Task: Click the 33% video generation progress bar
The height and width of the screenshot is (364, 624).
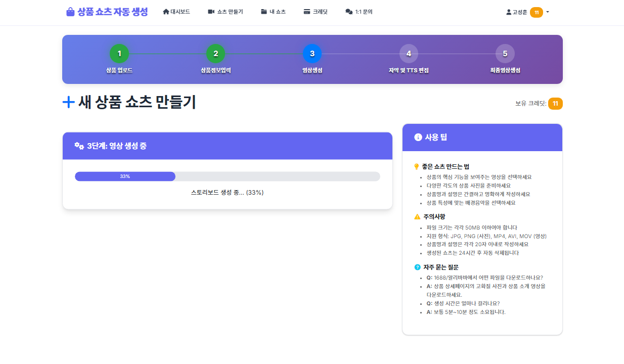Action: pyautogui.click(x=227, y=176)
